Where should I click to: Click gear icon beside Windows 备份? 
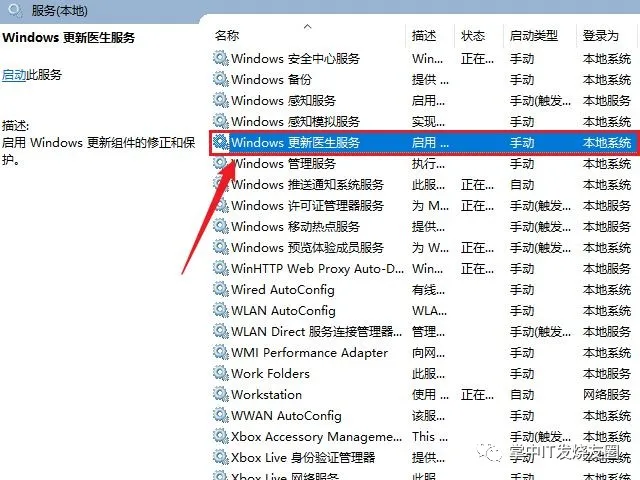coord(221,79)
